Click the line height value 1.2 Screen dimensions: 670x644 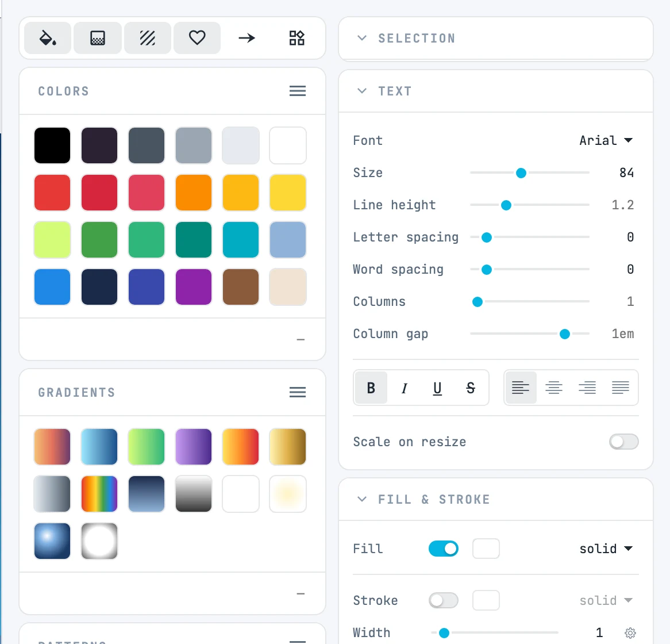coord(622,205)
